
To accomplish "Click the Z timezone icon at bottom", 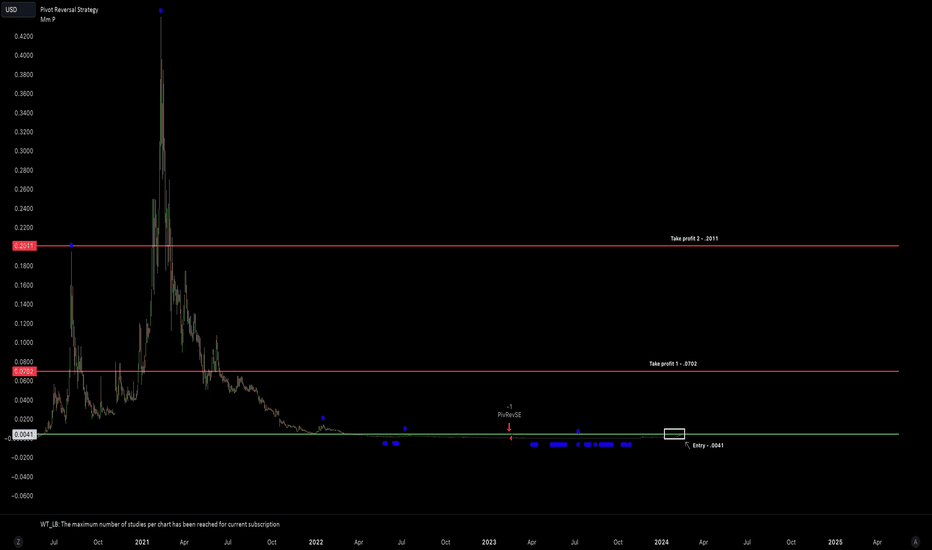I will (x=18, y=542).
